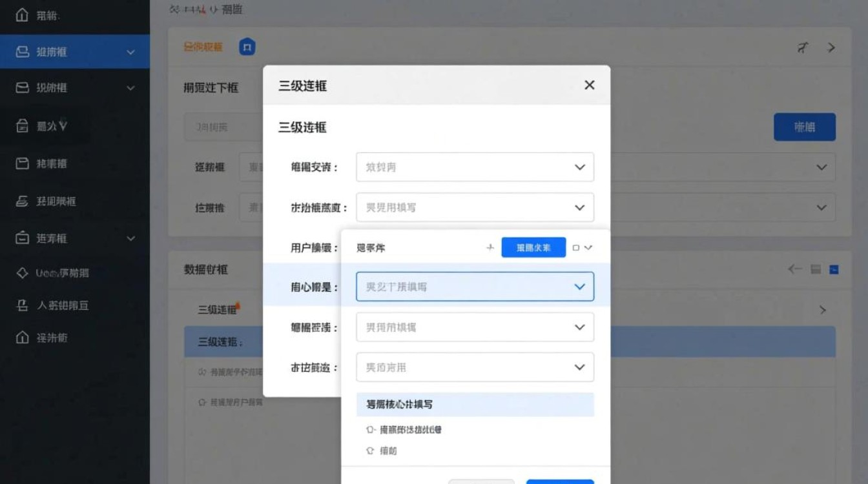This screenshot has width=868, height=484.
Task: Click the blue bookmark icon beside the page title
Action: [x=247, y=47]
